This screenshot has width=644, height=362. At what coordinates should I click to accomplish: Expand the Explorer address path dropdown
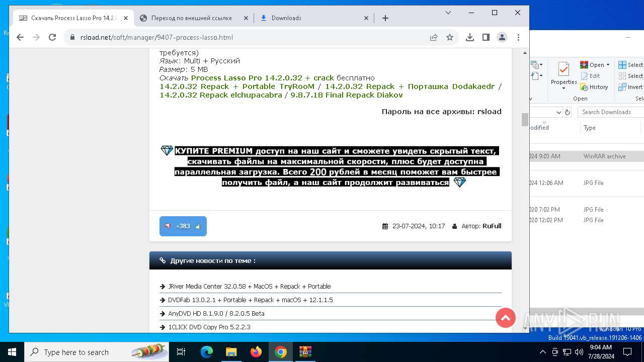[558, 112]
